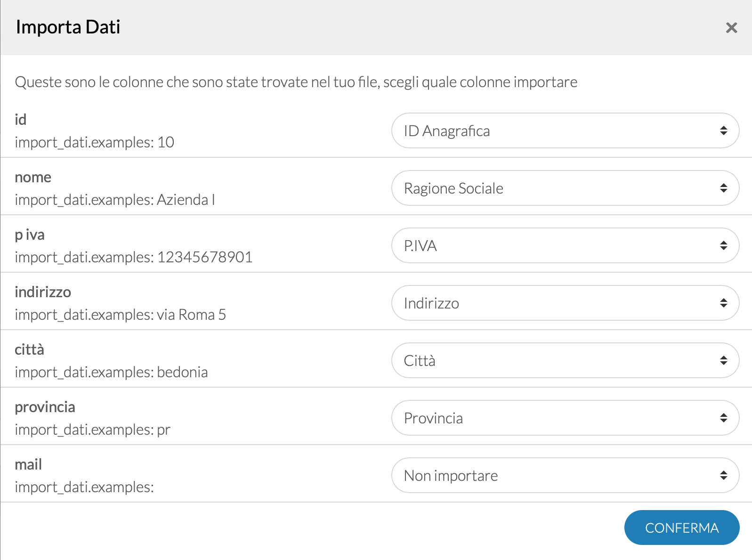Click the 'id' column label
Viewport: 752px width, 560px height.
tap(20, 120)
